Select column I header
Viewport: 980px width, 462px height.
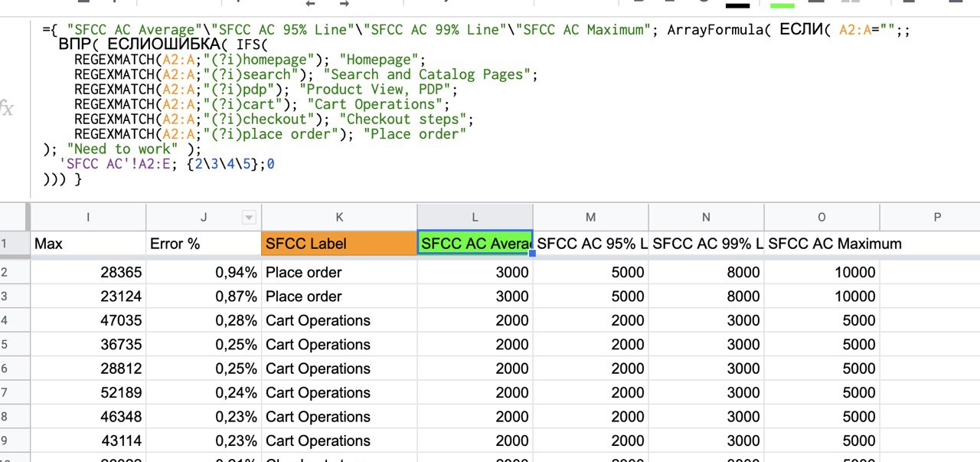click(x=88, y=218)
